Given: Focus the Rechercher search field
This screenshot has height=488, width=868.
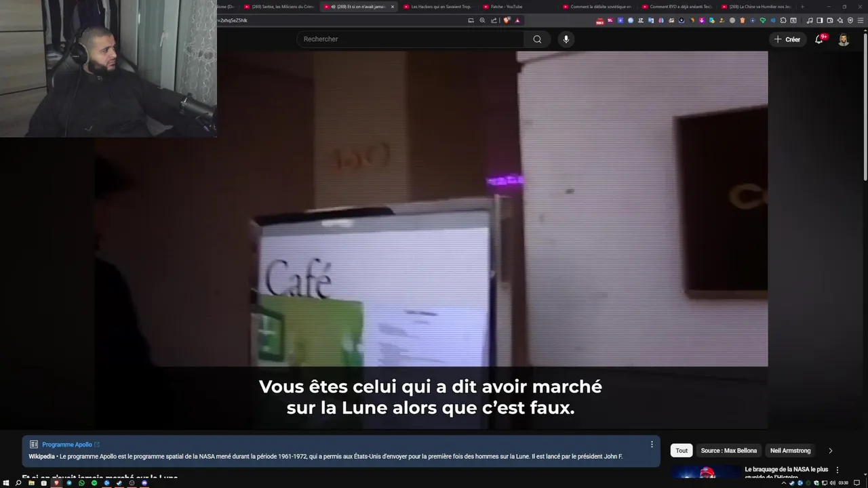Looking at the screenshot, I should point(410,39).
